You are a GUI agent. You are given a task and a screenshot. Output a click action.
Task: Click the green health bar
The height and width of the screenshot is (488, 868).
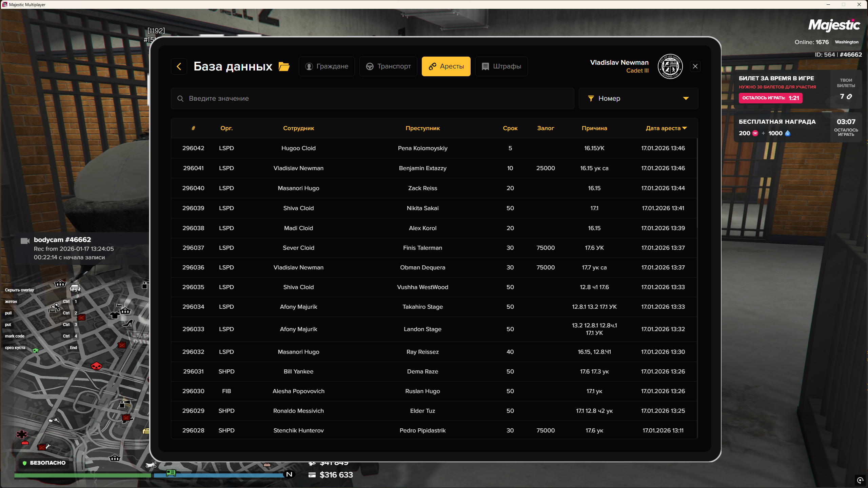point(82,475)
